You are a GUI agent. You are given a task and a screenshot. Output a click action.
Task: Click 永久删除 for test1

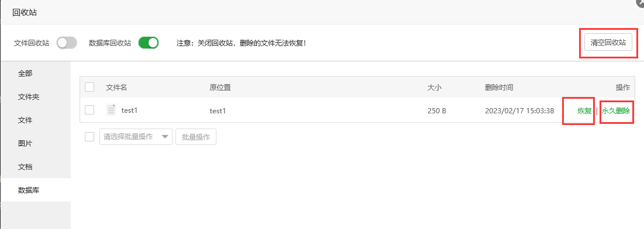(x=616, y=111)
